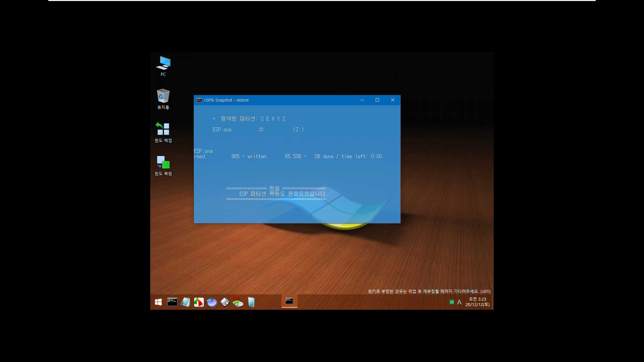Launch the FS drive tool taskbar icon

[238, 302]
